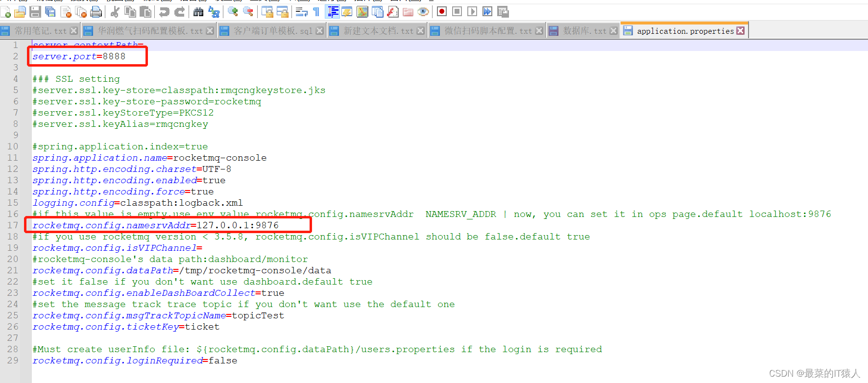The image size is (868, 383).
Task: Switch to the 常用笔记.txt tab
Action: pos(40,31)
